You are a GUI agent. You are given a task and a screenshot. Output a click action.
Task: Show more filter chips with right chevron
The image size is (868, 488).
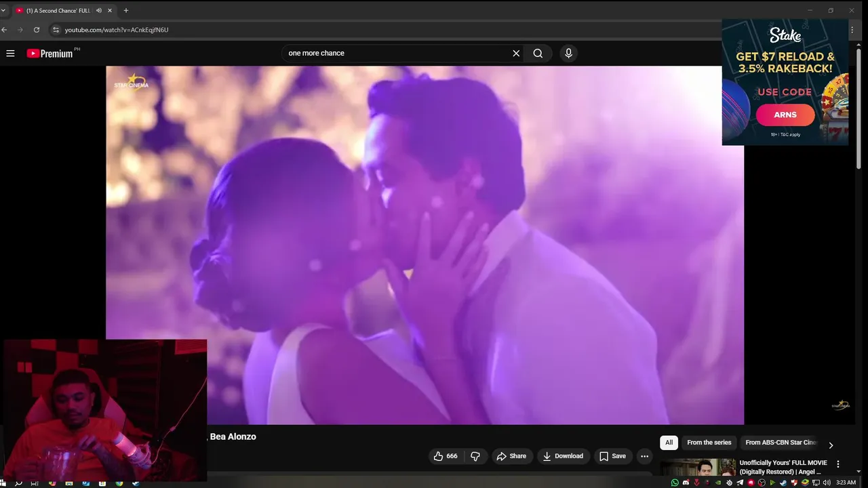pos(831,445)
